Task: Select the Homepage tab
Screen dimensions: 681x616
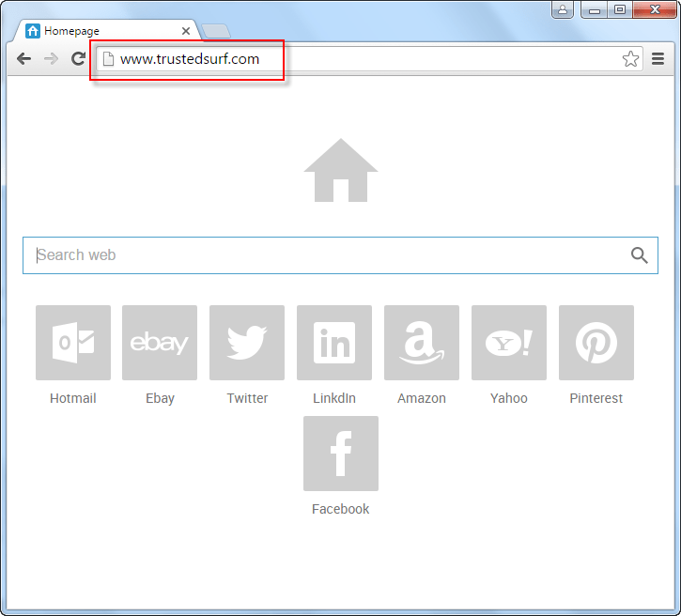Action: coord(106,31)
